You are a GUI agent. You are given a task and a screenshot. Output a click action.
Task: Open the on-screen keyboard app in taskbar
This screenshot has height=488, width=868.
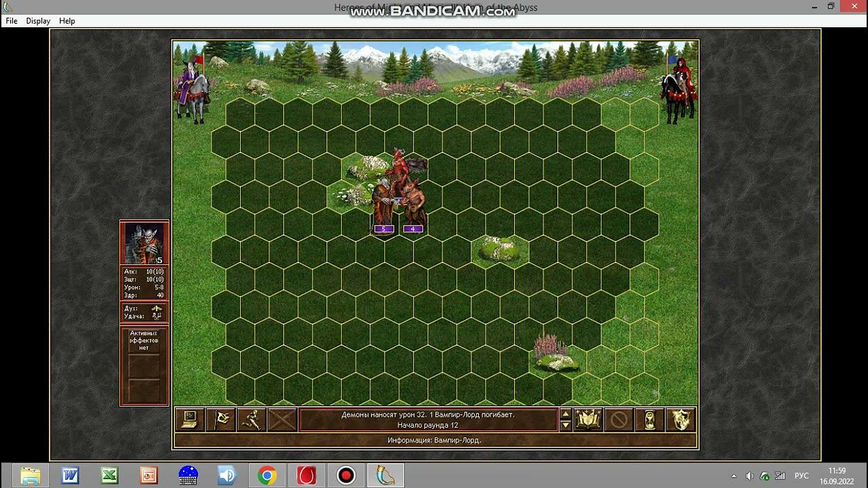point(188,476)
